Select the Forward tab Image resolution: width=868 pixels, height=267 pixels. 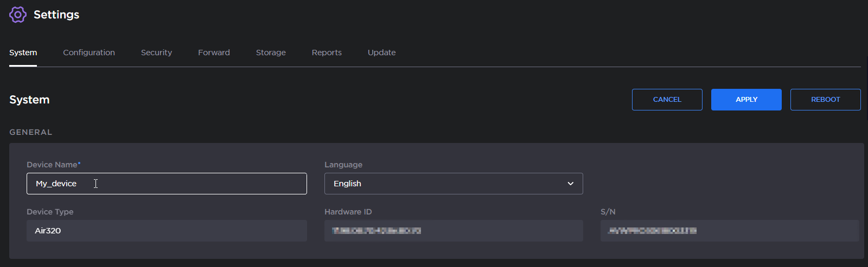pyautogui.click(x=214, y=53)
